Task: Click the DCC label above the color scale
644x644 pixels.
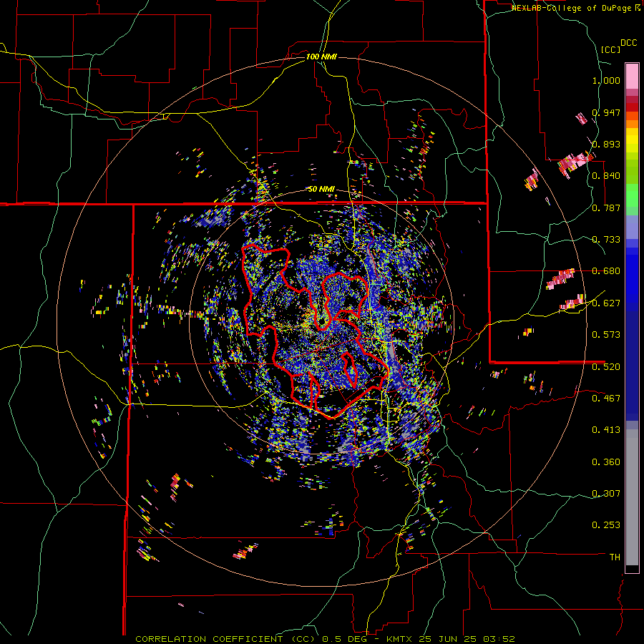Action: [629, 43]
